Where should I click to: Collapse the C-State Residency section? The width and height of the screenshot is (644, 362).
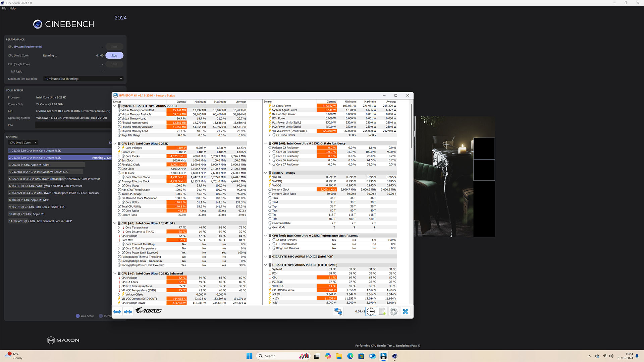point(266,143)
